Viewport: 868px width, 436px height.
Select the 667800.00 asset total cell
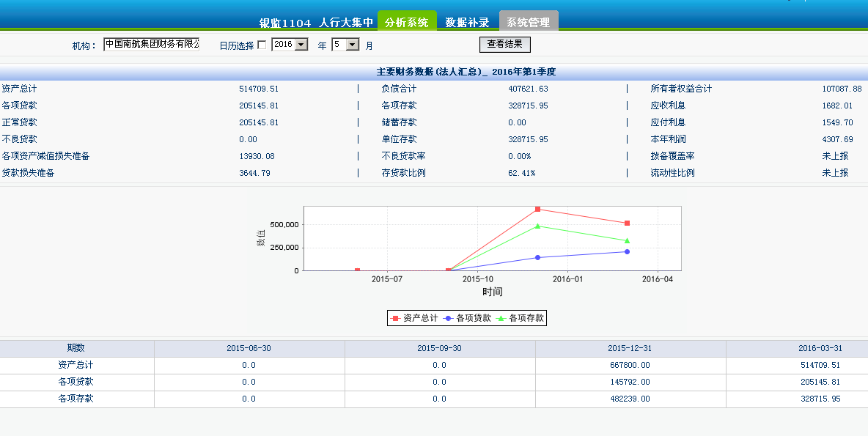tap(630, 365)
